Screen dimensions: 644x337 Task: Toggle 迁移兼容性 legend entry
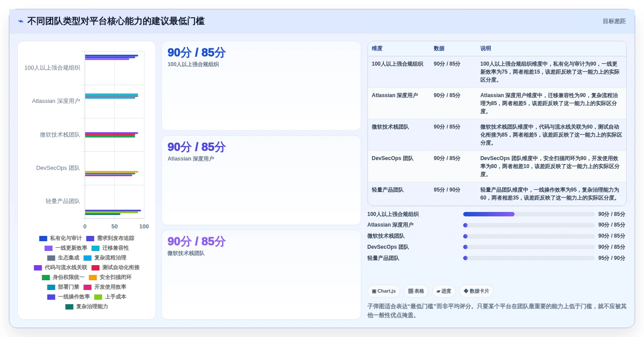(110, 248)
